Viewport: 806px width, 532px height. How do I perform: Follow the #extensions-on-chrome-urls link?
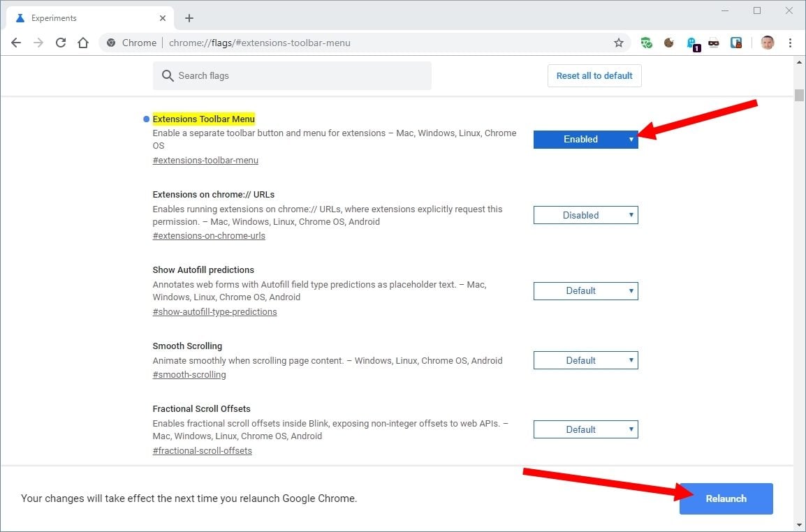209,236
